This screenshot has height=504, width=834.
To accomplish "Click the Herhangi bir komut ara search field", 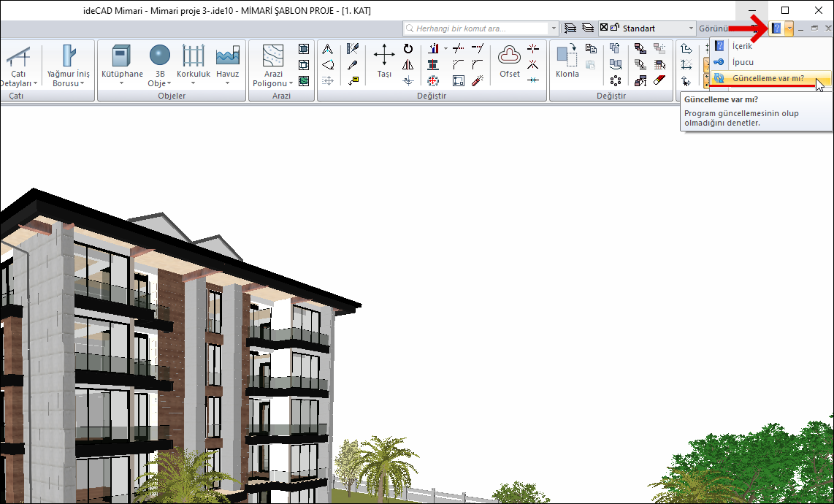I will [476, 28].
